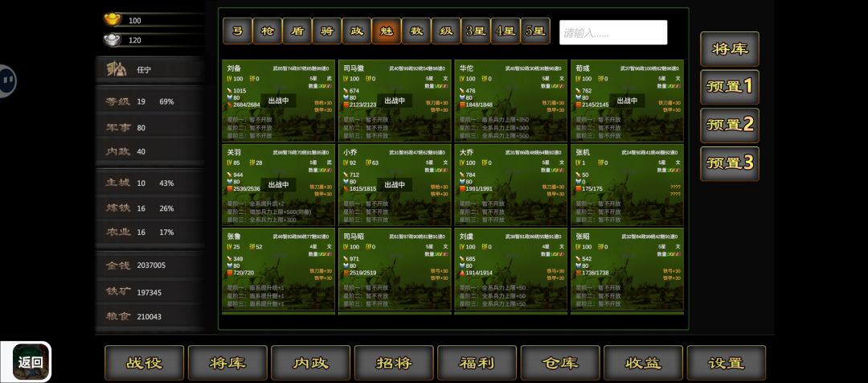
Task: Click the 设置 settings button
Action: 727,363
